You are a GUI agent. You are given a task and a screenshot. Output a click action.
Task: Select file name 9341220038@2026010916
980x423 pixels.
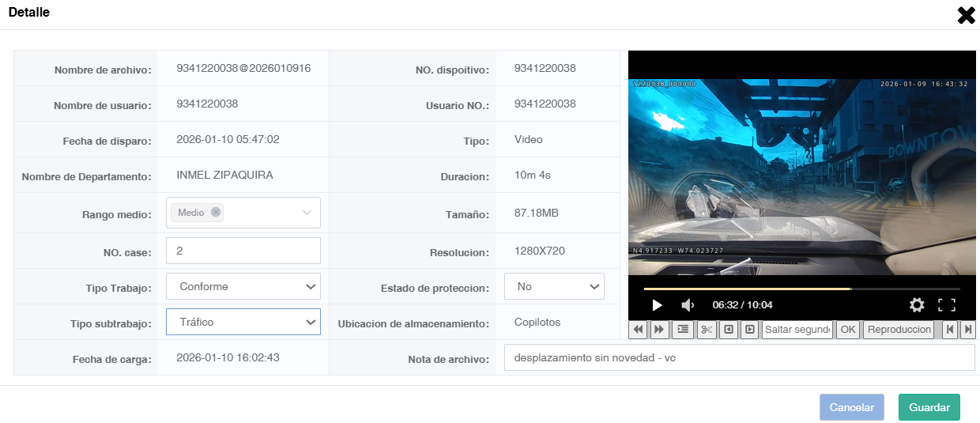243,68
